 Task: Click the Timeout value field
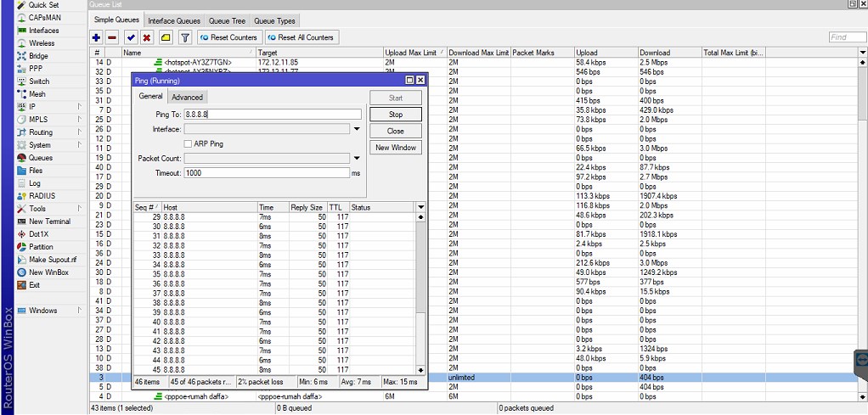267,173
